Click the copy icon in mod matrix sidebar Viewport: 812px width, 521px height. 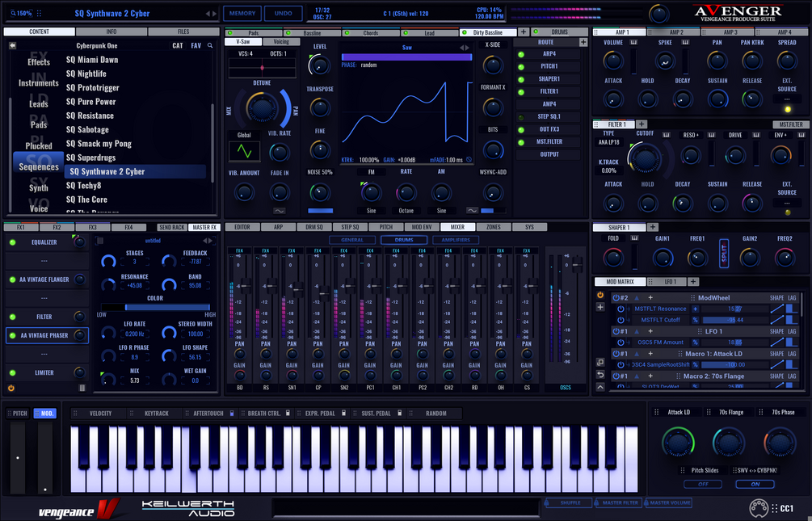600,362
